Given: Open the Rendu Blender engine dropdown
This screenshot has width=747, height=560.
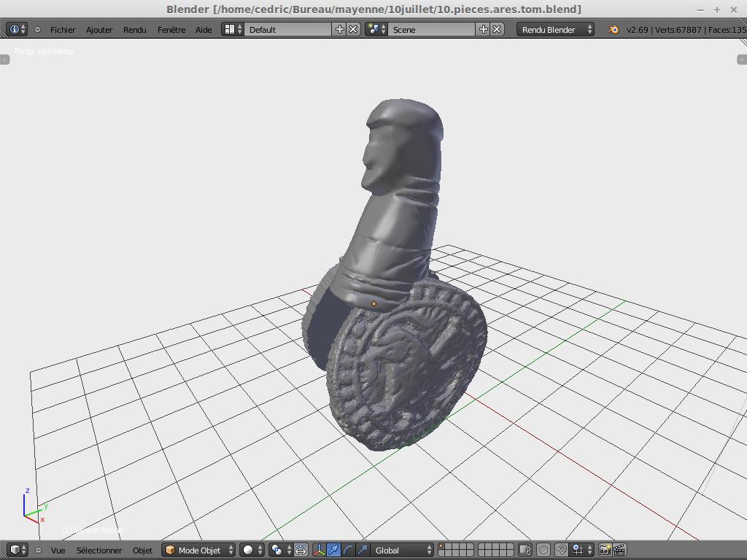Looking at the screenshot, I should [555, 30].
